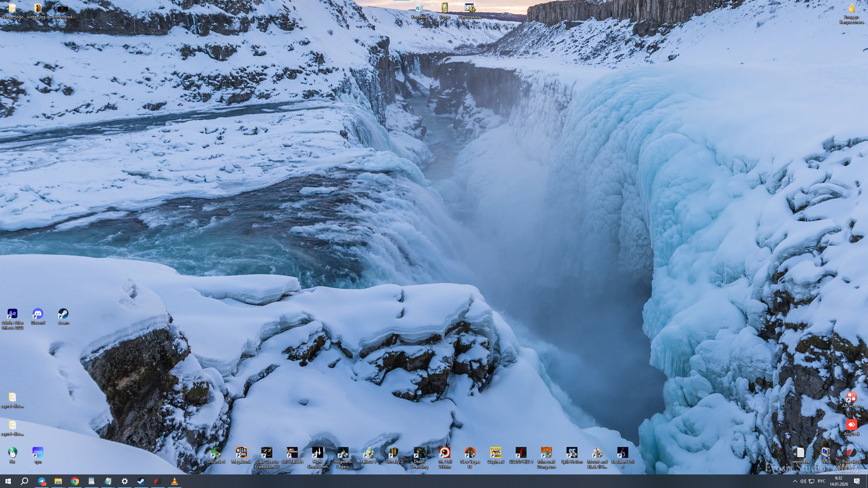This screenshot has width=868, height=488.
Task: Open Telegram from the taskbar
Action: click(42, 481)
